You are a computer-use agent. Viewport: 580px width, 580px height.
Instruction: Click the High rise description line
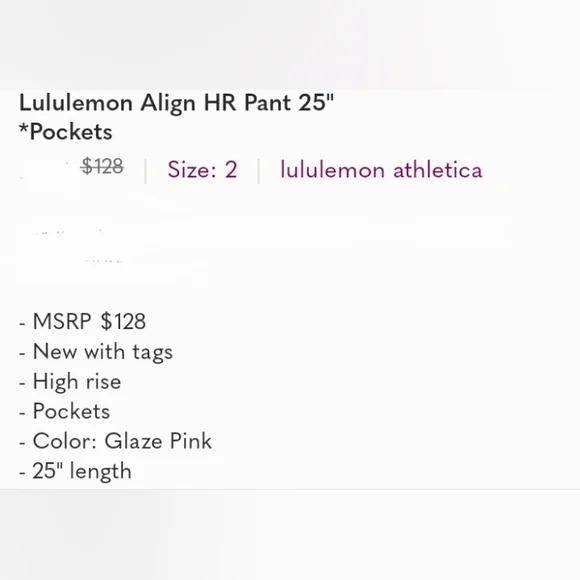(x=70, y=382)
